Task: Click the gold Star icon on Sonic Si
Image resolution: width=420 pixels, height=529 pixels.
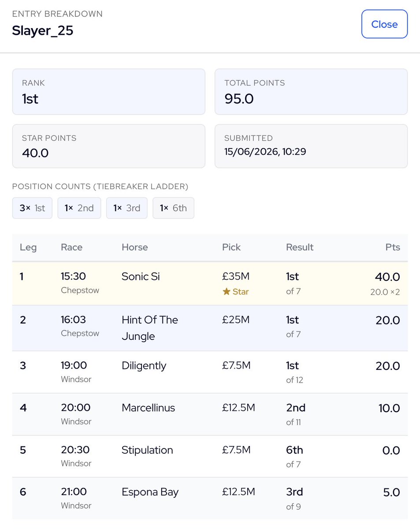Action: click(227, 291)
